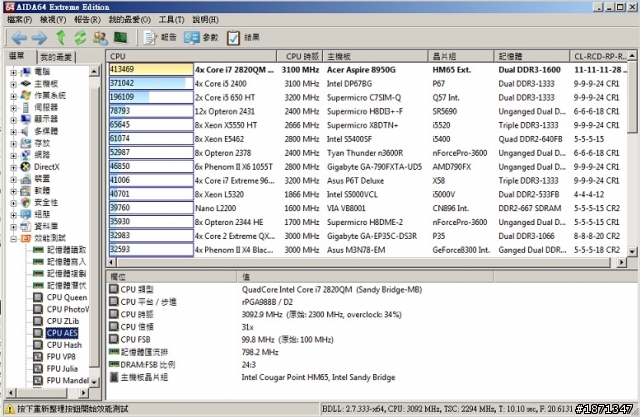Viewport: 640px width, 417px height.
Task: Expand the DirectX tree node
Action: point(13,167)
